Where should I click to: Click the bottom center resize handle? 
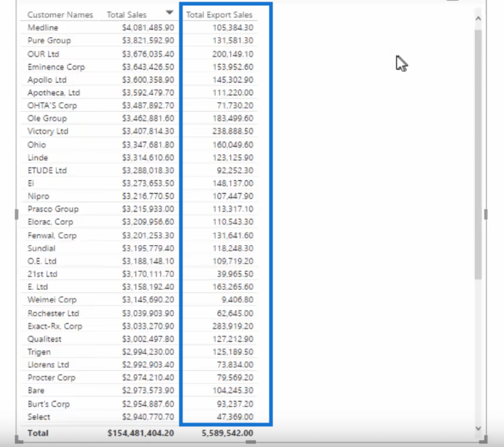pyautogui.click(x=251, y=442)
